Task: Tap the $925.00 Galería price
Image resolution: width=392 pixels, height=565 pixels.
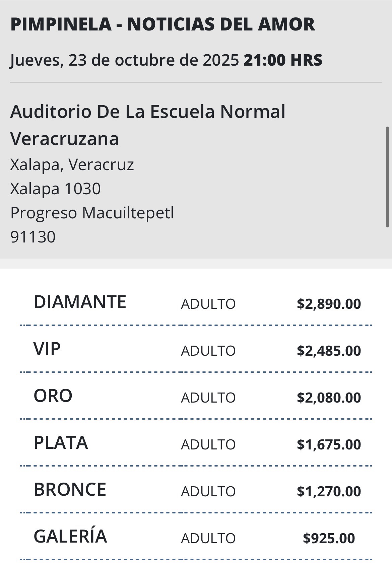Action: 329,538
